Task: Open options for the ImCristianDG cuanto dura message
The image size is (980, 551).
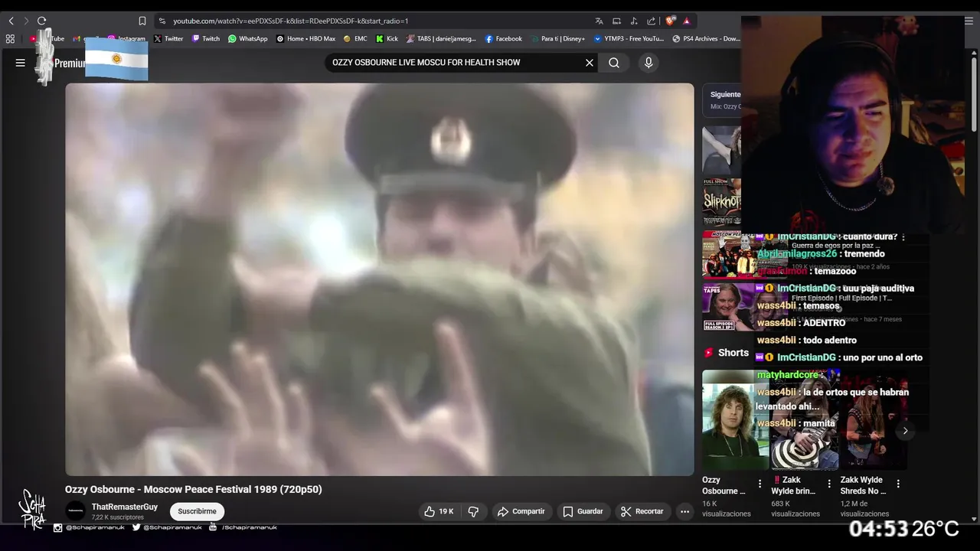Action: 903,237
